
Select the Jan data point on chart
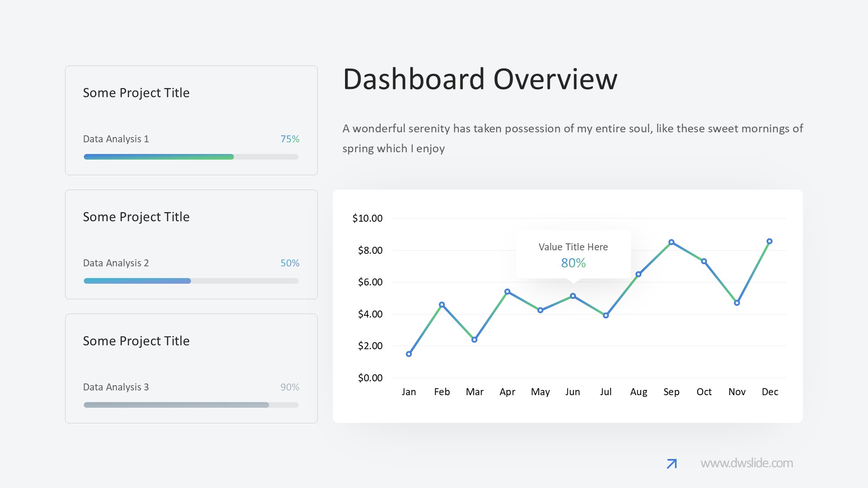[409, 354]
